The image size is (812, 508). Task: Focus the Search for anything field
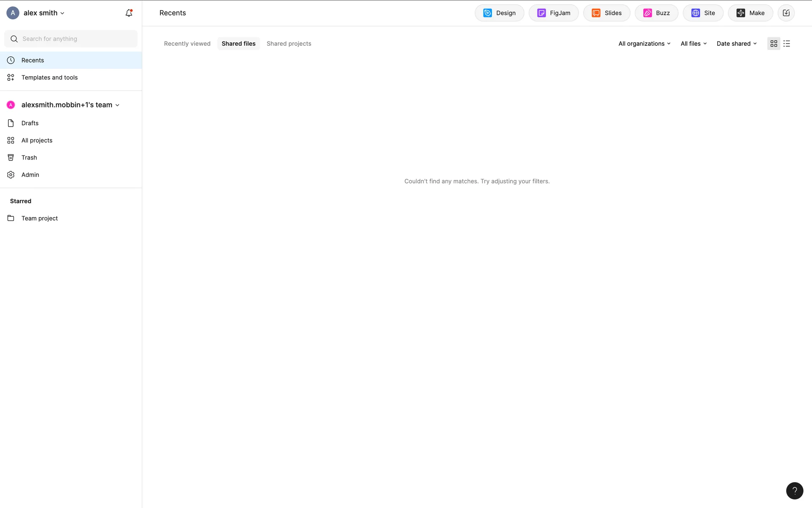coord(76,39)
